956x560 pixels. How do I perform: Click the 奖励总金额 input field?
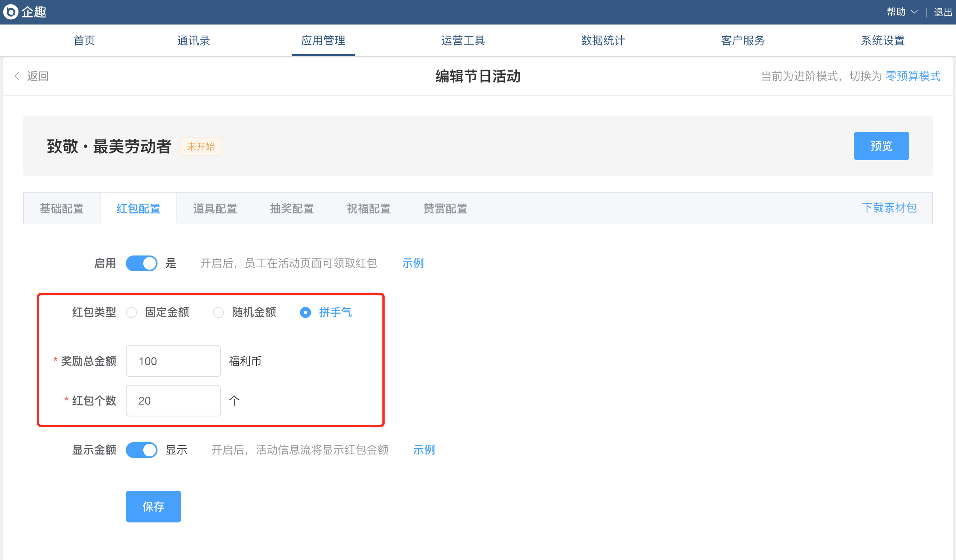click(173, 361)
